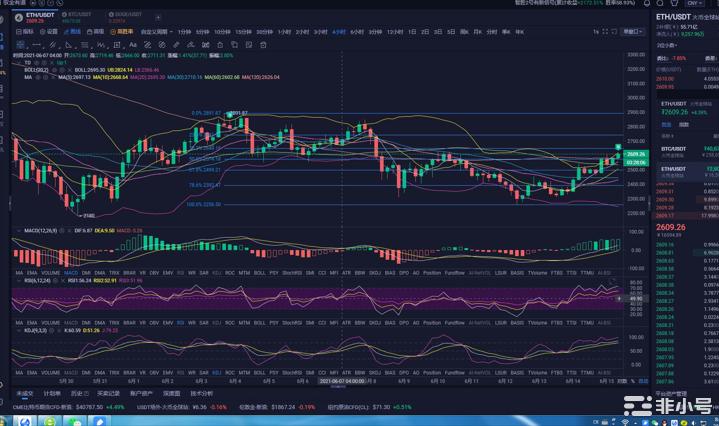Select the parallel channel drawing tool
This screenshot has width=719, height=426.
tap(53, 45)
